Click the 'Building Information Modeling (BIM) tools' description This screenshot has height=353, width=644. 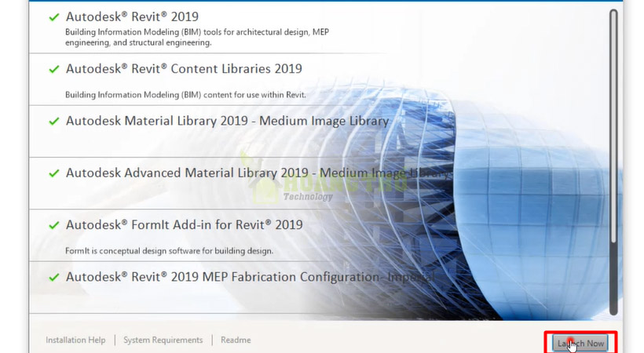coord(197,38)
